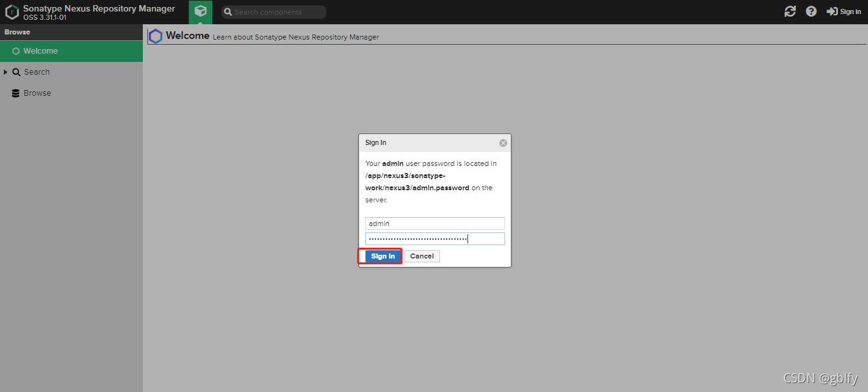Open the help question mark icon
Image resolution: width=868 pixels, height=392 pixels.
tap(811, 11)
